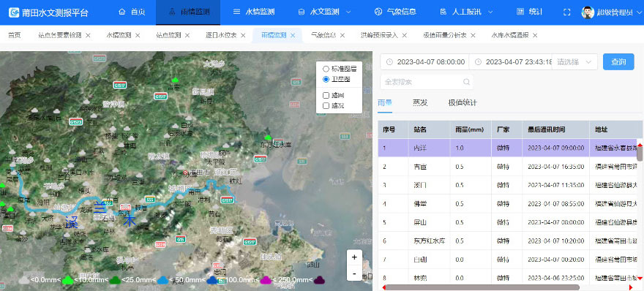Click the table's horizontal scrollbar thumb
This screenshot has width=644, height=291.
click(x=482, y=287)
